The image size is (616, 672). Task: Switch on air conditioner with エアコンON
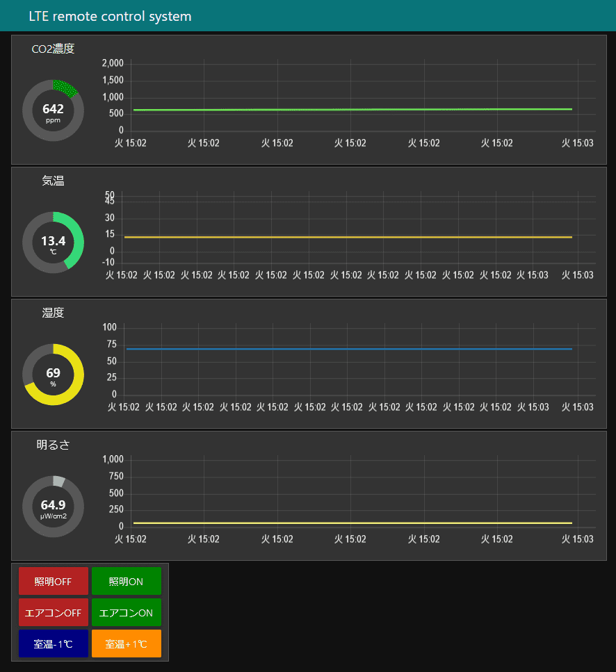coord(126,612)
